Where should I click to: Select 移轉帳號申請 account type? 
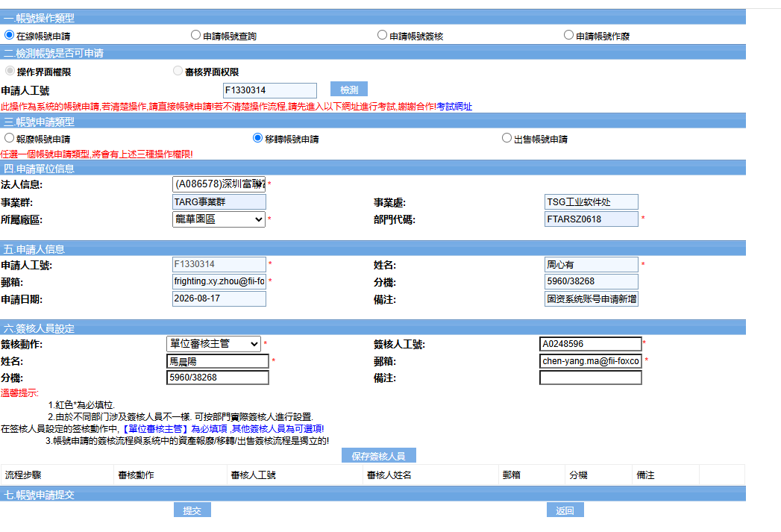click(x=257, y=138)
